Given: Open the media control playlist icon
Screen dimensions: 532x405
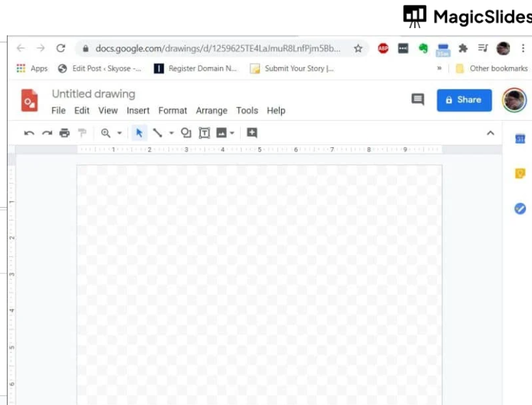Looking at the screenshot, I should [x=483, y=48].
